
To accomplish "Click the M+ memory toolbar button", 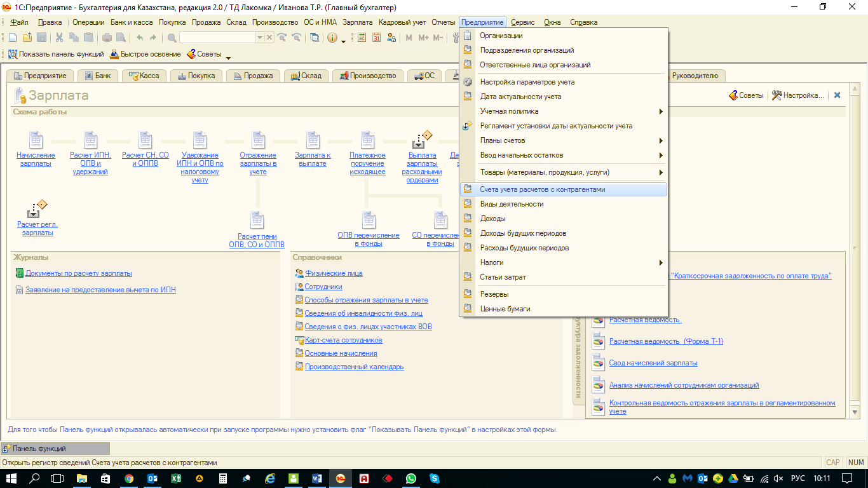I will (423, 37).
